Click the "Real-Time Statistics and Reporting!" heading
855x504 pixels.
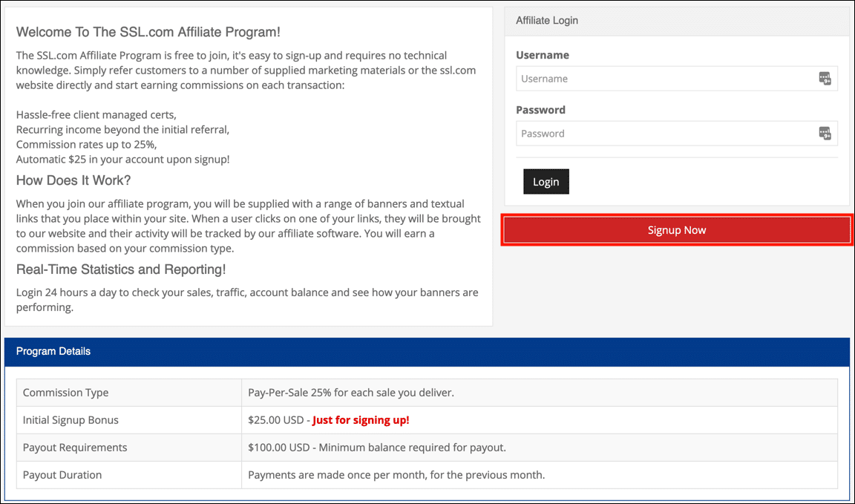tap(121, 269)
